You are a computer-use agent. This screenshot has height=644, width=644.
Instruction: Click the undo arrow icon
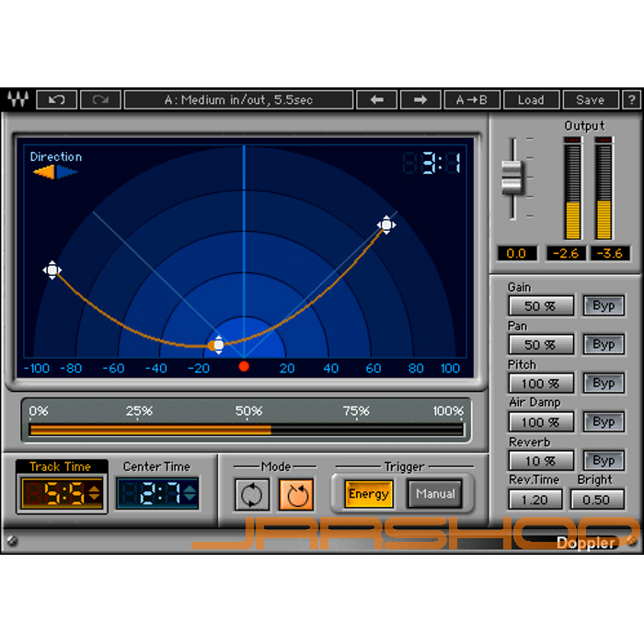point(56,99)
